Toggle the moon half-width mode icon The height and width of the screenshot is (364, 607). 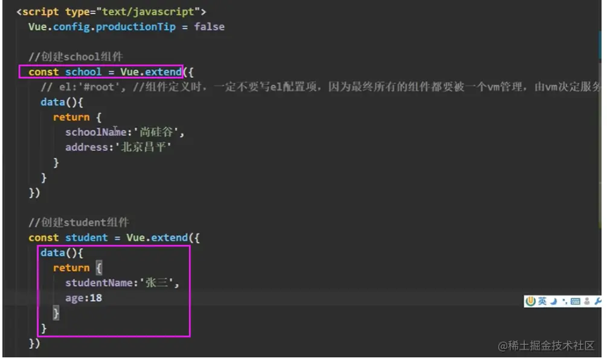tap(554, 301)
